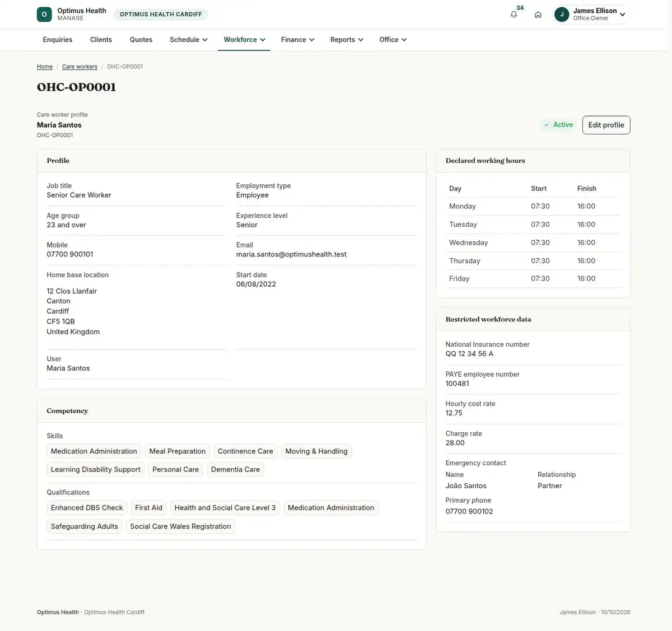Open the notifications bell icon

click(514, 15)
